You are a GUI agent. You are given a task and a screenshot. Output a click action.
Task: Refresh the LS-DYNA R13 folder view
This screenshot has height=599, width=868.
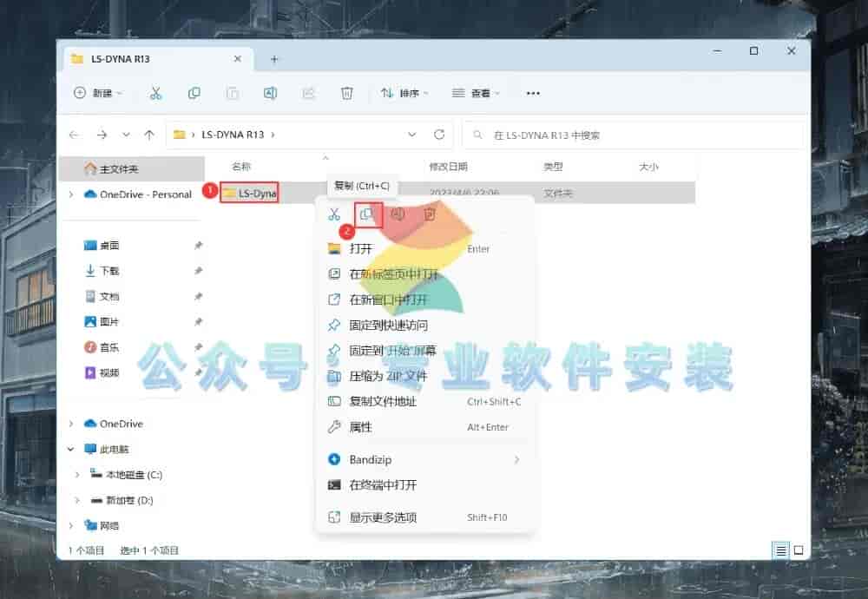(x=439, y=135)
